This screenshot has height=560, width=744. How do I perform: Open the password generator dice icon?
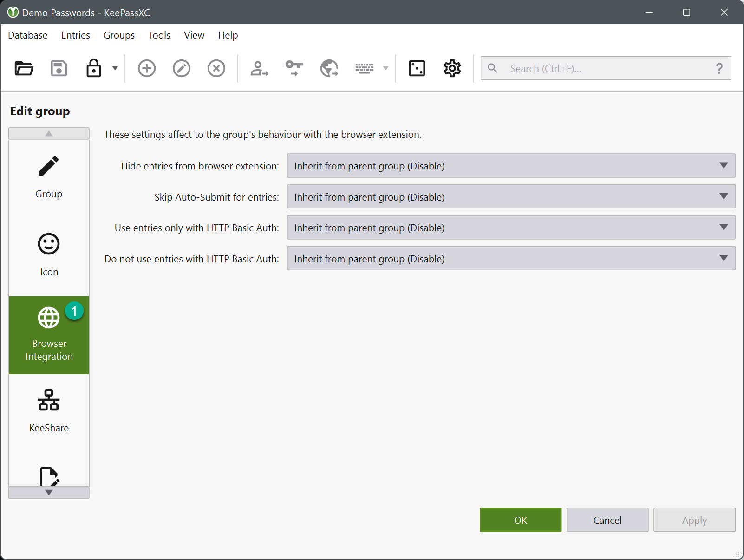[x=417, y=68]
